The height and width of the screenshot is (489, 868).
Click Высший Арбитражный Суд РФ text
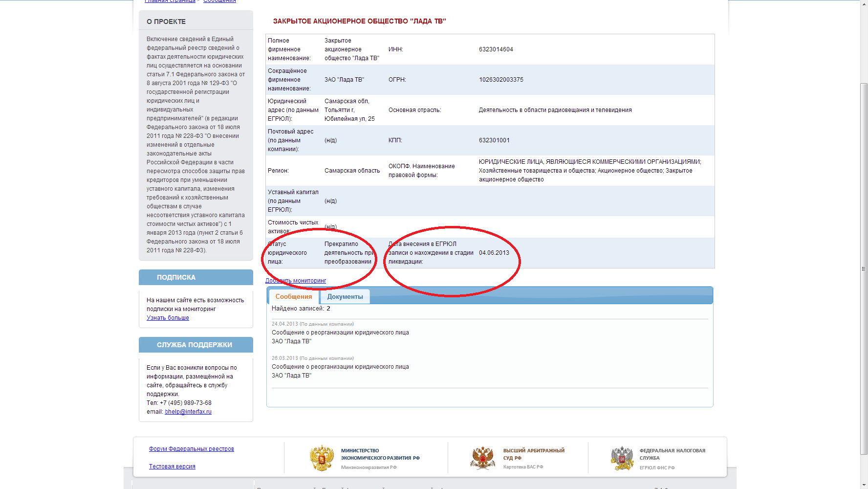[534, 454]
